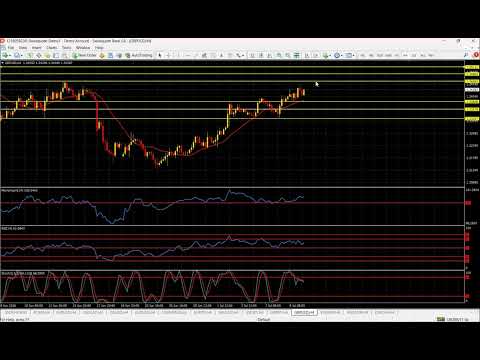Click the Momentum indicator subwindow
Image resolution: width=480 pixels, height=360 pixels.
232,206
